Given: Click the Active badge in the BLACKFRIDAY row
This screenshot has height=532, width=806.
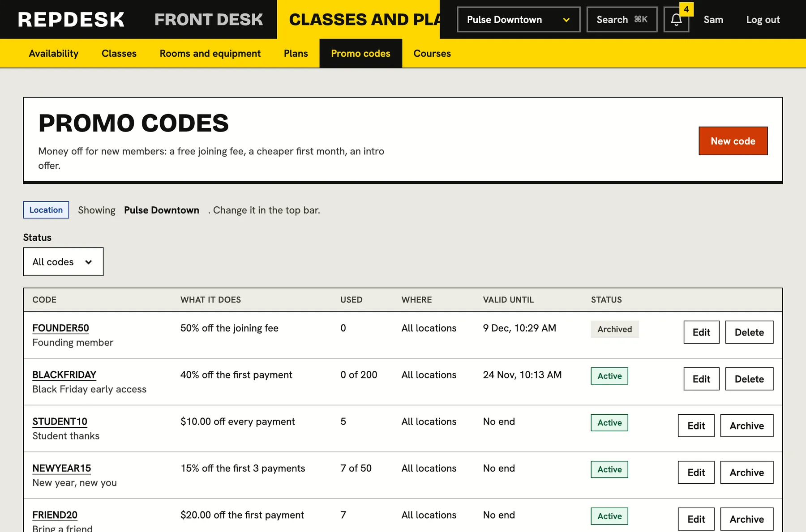Looking at the screenshot, I should coord(609,376).
